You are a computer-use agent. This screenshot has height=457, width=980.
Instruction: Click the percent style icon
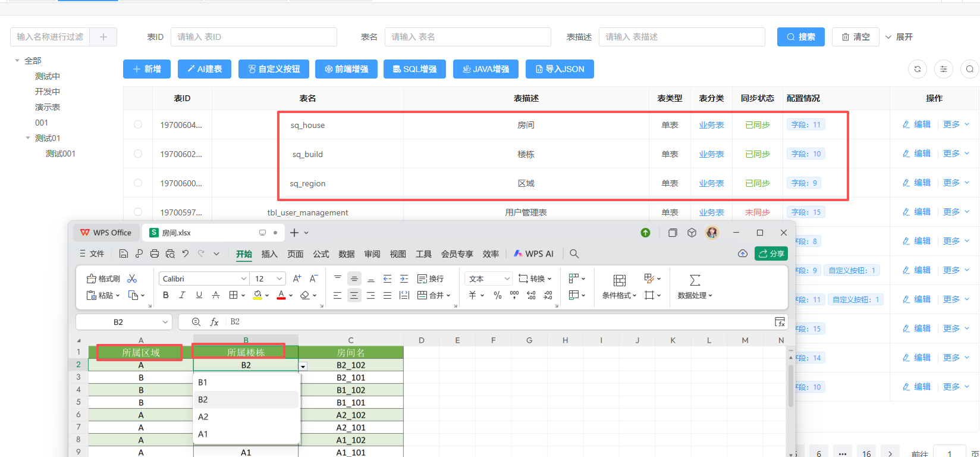coord(498,295)
